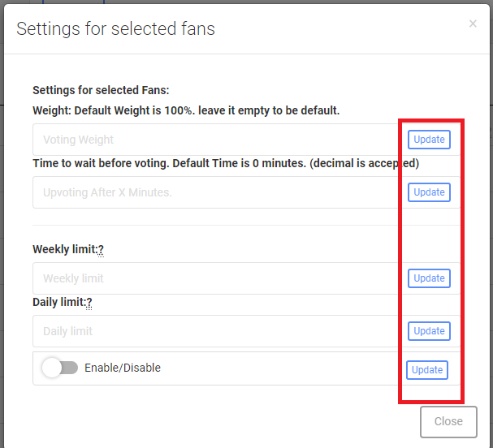
Task: Click the Enable/Disable label text
Action: (x=123, y=368)
